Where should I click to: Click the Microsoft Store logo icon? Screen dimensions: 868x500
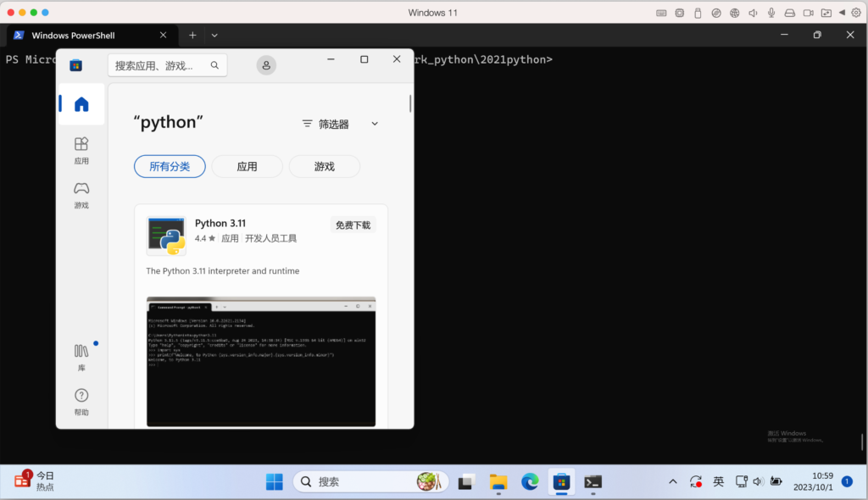point(75,65)
